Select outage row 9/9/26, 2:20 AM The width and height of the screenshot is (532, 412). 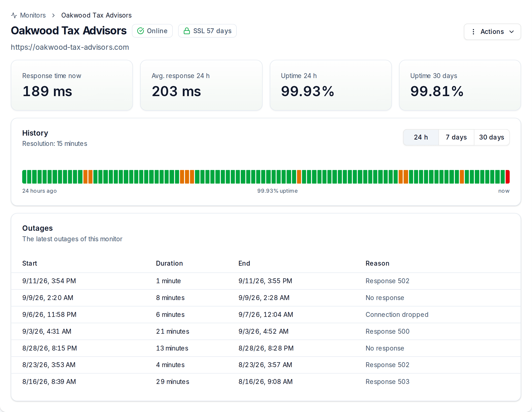click(x=266, y=298)
